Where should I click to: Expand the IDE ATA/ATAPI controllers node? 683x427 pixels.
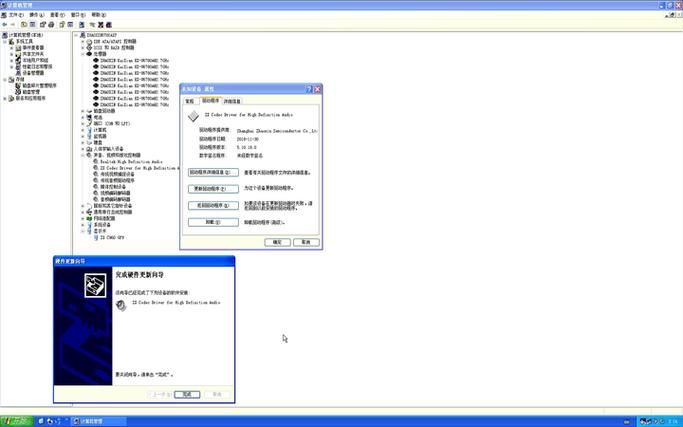pyautogui.click(x=82, y=41)
